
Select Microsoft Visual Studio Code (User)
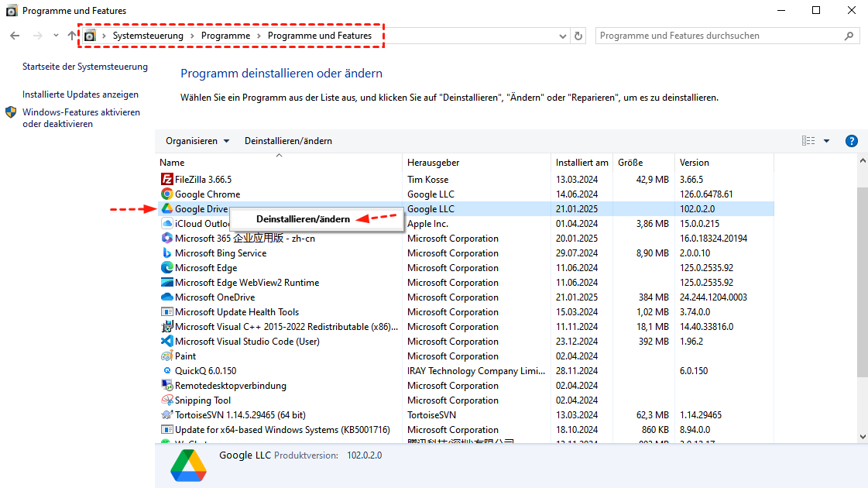coord(247,341)
